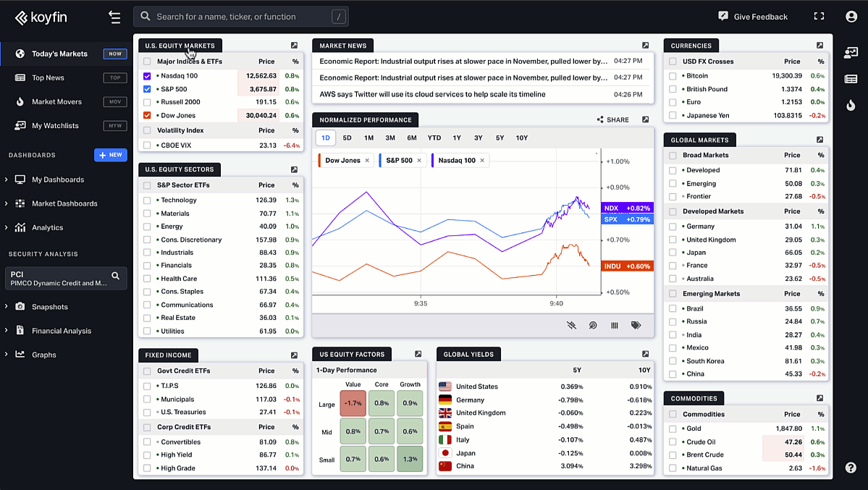This screenshot has height=490, width=868.
Task: Expand the Normalized Performance panel
Action: tap(645, 119)
